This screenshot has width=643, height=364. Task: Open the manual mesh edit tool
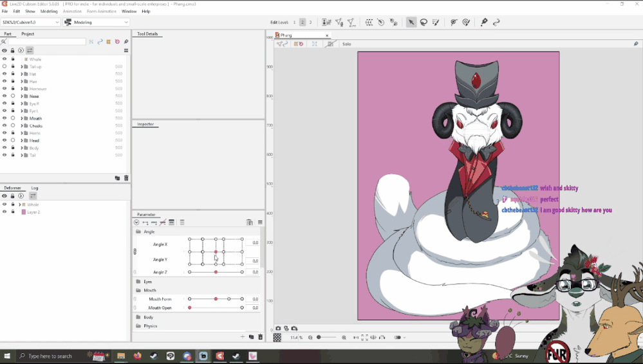point(339,22)
